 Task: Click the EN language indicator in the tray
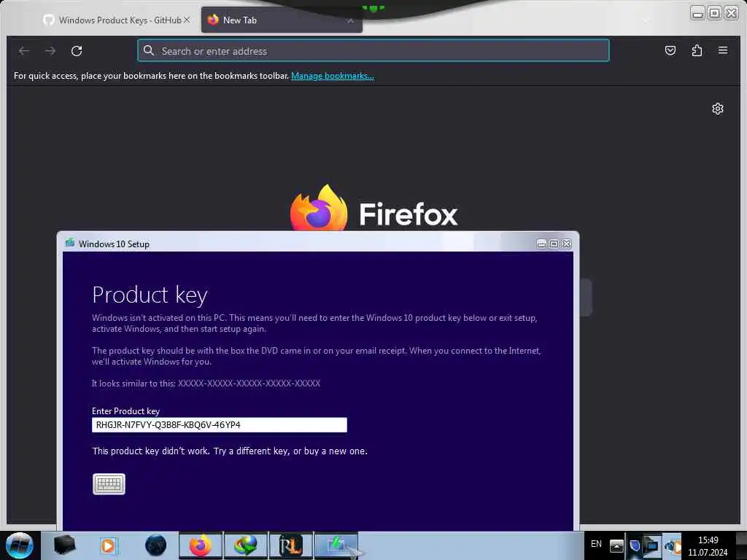[x=596, y=544]
